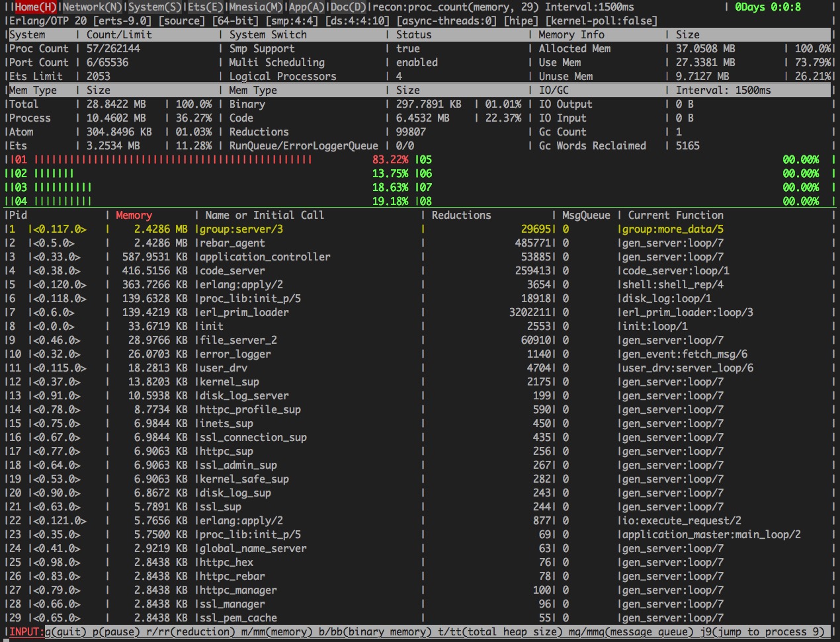Select the ssl_connection_sup process
Screen dimensions: 840x642
(x=253, y=437)
